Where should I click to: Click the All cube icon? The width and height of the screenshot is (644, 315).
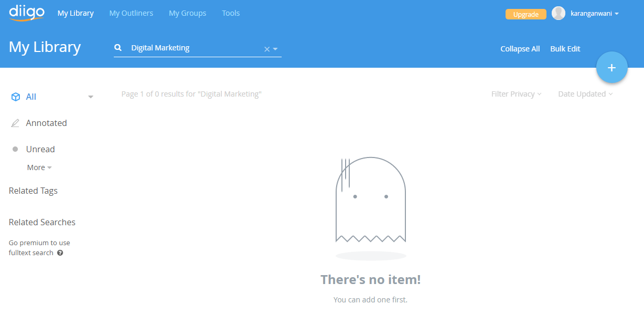pyautogui.click(x=16, y=97)
